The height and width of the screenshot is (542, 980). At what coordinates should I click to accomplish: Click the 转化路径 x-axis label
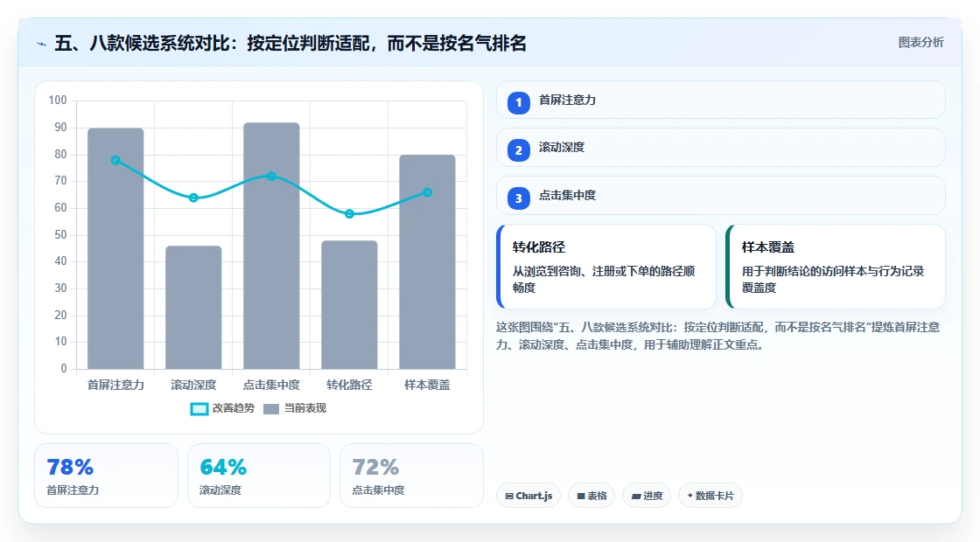[349, 386]
